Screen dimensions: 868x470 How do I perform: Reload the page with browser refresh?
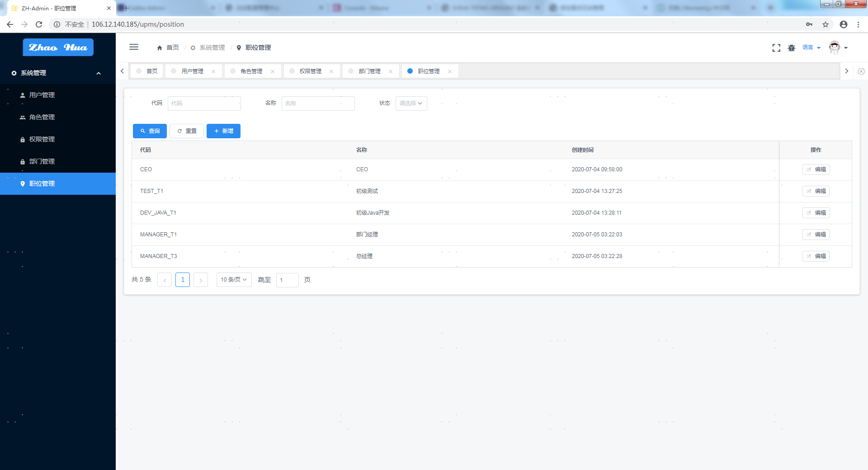tap(39, 24)
